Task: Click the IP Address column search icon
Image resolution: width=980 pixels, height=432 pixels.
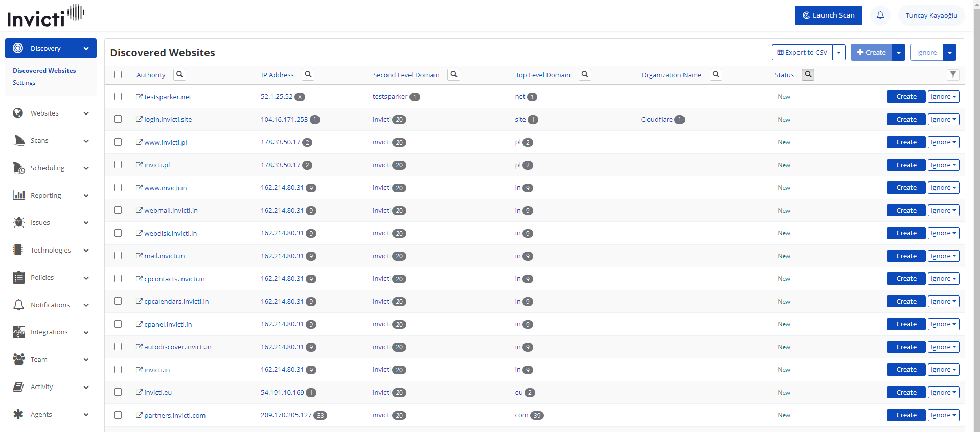Action: click(x=308, y=75)
